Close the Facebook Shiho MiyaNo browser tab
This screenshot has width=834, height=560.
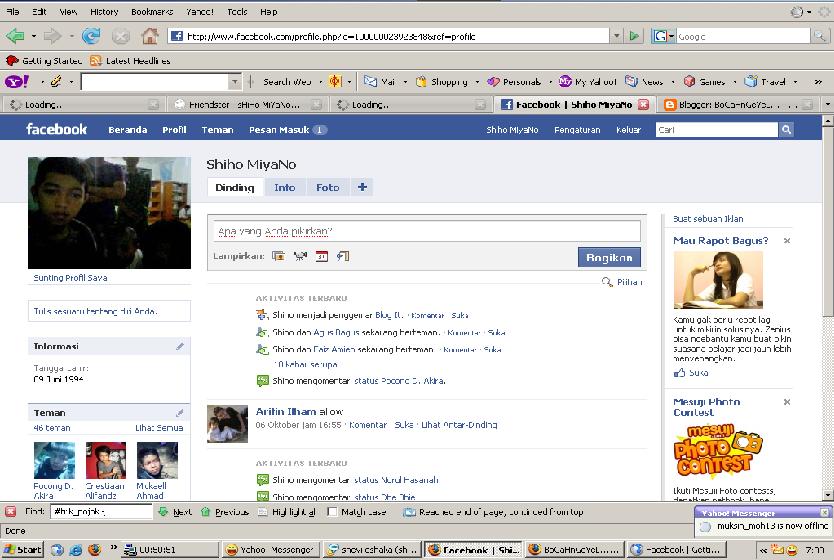pos(644,104)
